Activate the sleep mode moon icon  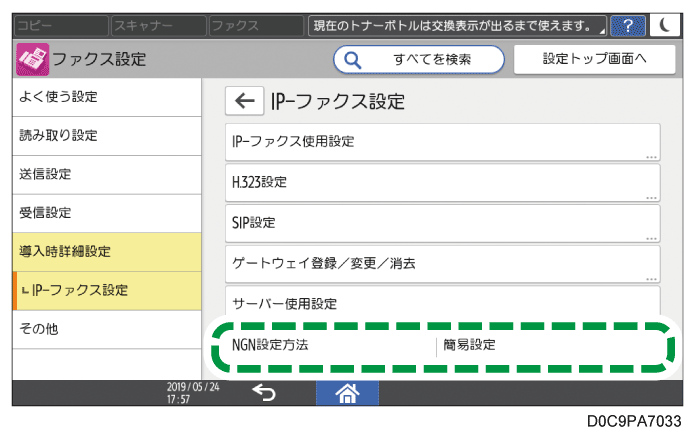click(665, 26)
